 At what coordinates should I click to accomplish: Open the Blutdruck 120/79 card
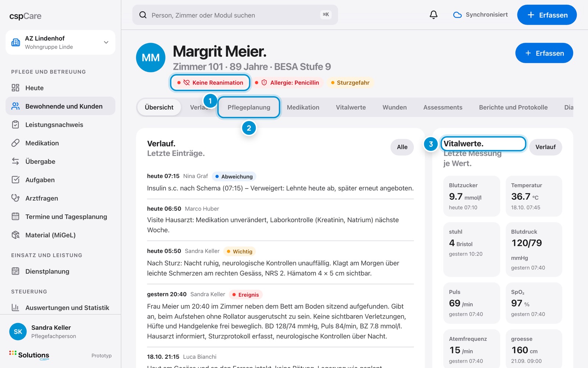coord(534,249)
